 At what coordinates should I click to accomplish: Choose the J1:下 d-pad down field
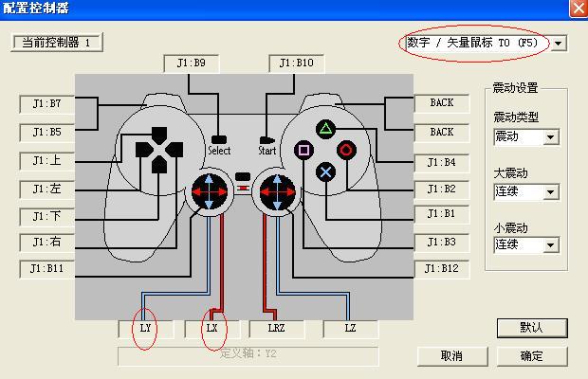coord(46,216)
